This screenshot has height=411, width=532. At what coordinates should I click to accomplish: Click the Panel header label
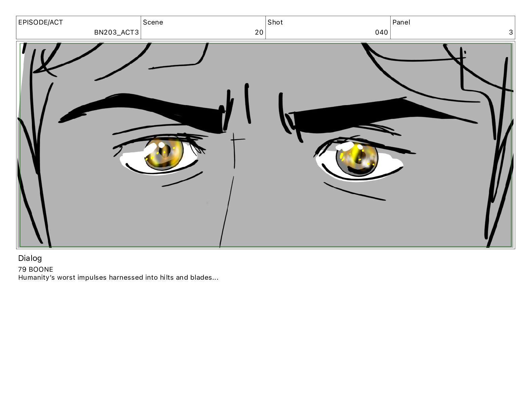(x=401, y=22)
